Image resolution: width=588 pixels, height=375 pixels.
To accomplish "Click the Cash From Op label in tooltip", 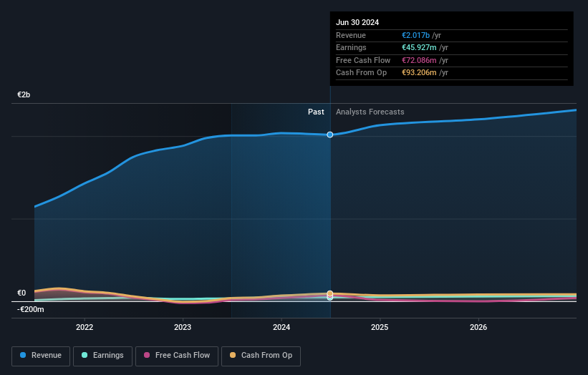I will [x=361, y=73].
